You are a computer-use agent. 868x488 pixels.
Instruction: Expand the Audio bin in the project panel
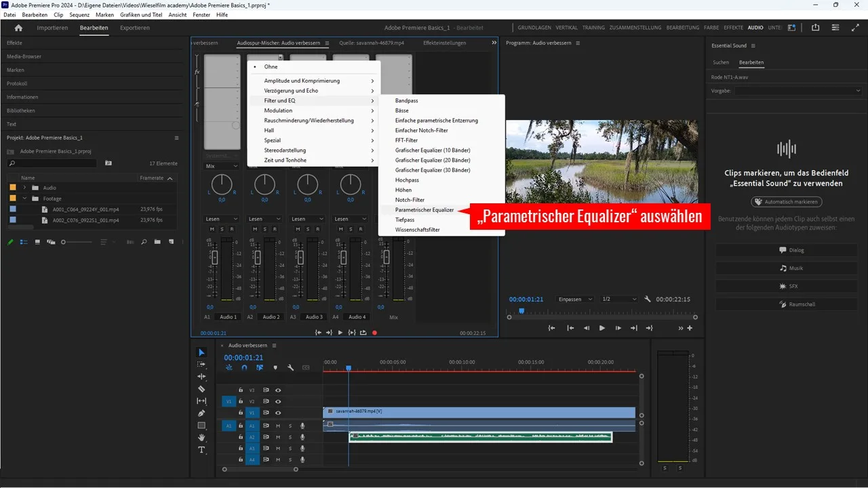coord(25,188)
